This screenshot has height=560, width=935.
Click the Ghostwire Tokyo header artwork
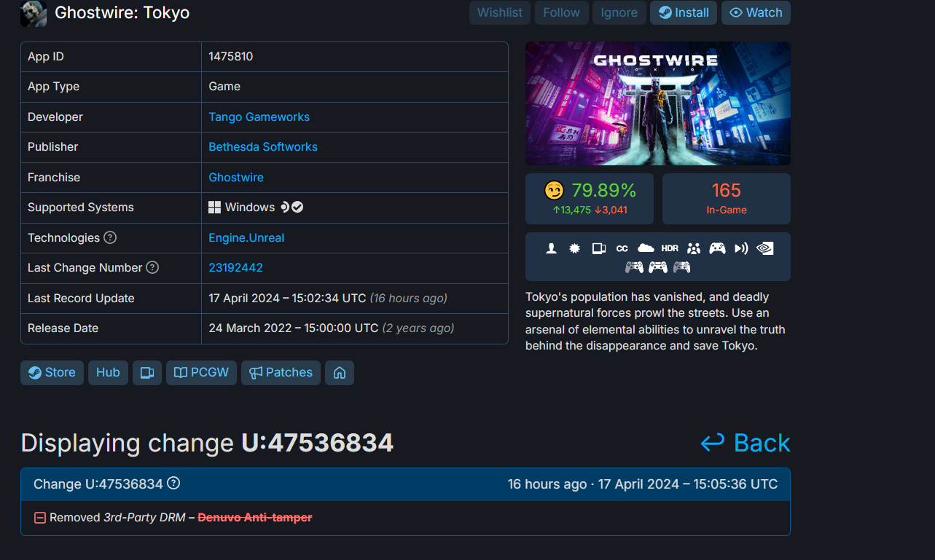(x=658, y=103)
